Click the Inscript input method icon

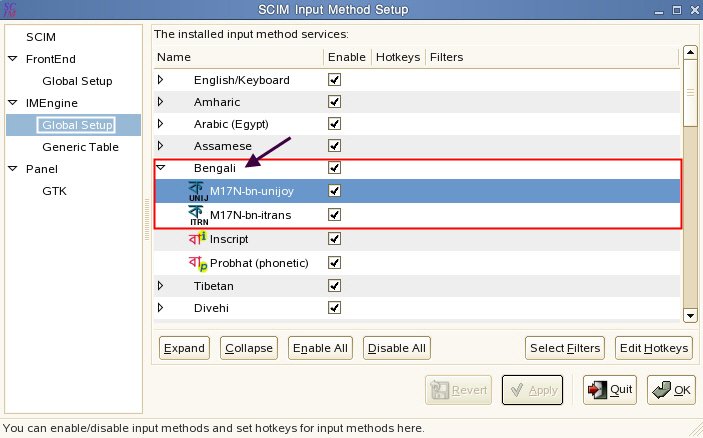pos(198,239)
